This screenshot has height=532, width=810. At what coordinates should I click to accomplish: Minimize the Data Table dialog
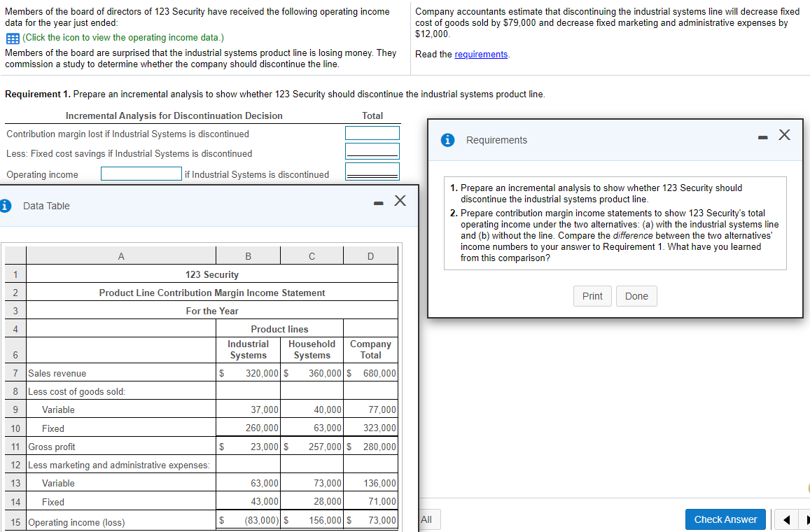point(379,204)
